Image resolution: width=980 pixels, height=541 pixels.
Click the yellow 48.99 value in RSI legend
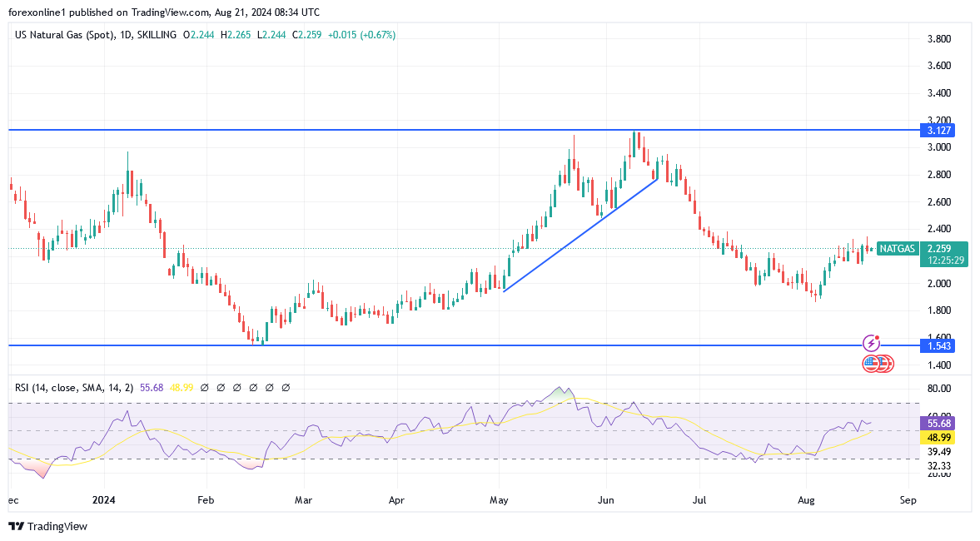coord(182,388)
